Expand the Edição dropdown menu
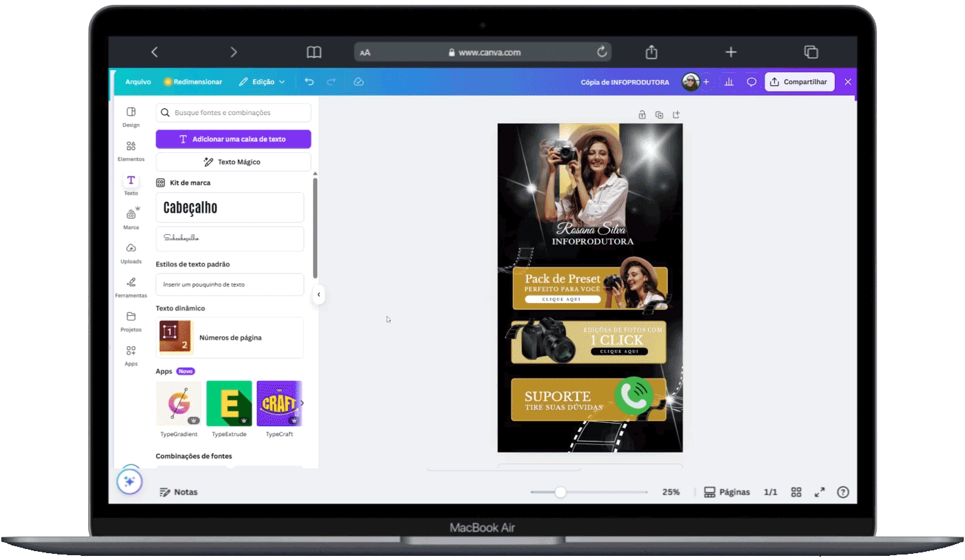Screen dimensions: 965x560 (x=262, y=82)
